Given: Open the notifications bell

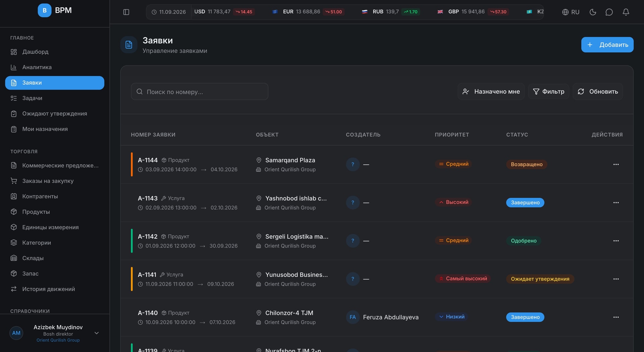Looking at the screenshot, I should tap(626, 12).
